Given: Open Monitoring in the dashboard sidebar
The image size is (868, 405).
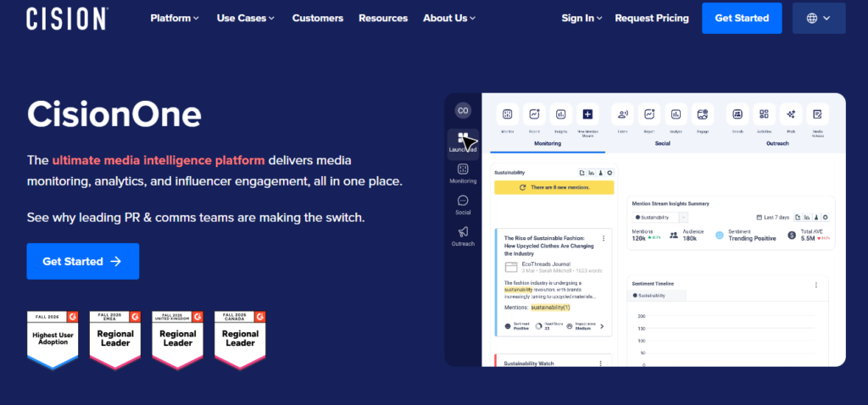Looking at the screenshot, I should pyautogui.click(x=464, y=174).
